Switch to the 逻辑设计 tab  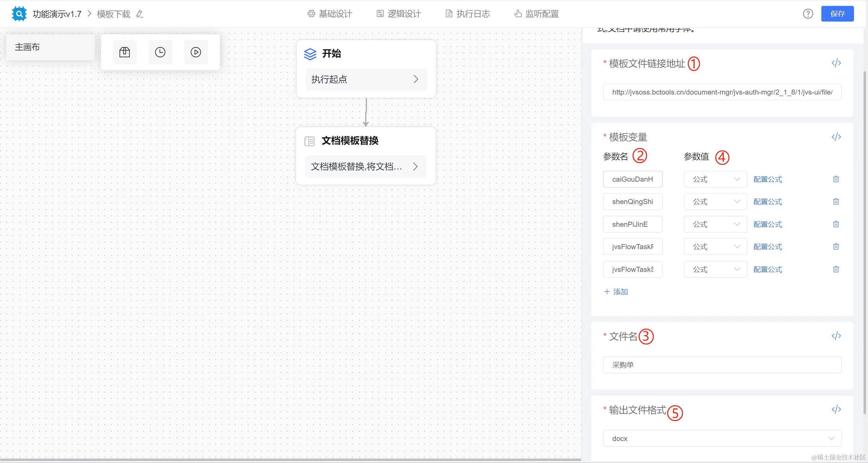[x=399, y=14]
